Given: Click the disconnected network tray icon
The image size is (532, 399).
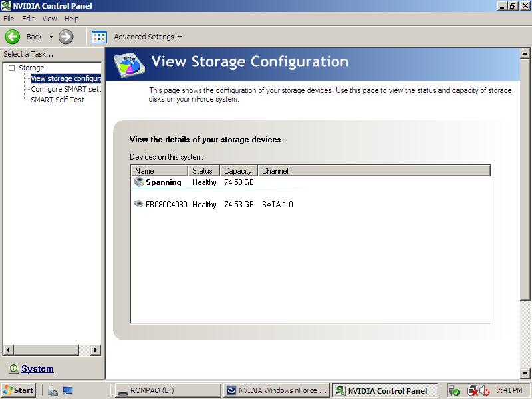Looking at the screenshot, I should pyautogui.click(x=473, y=391).
